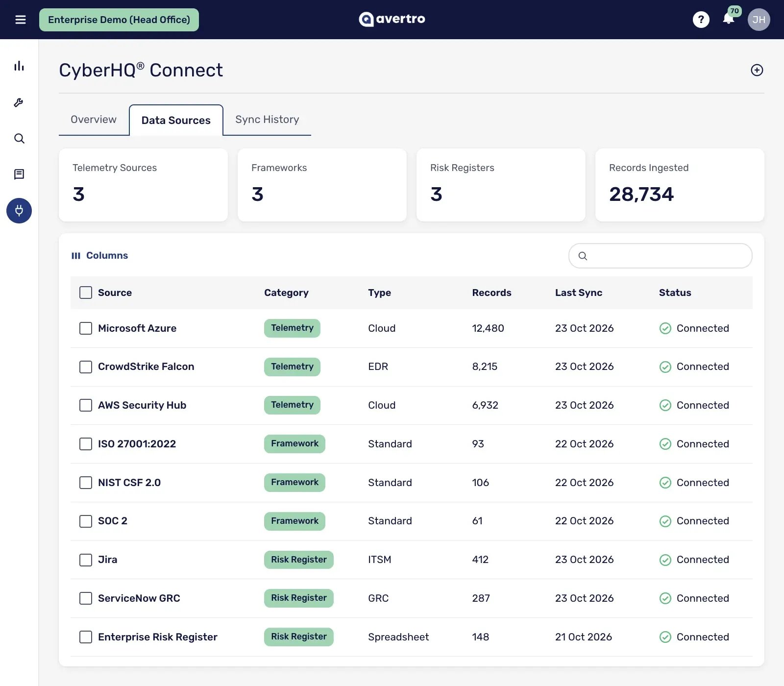Screen dimensions: 784x686
Task: Click the Connected status icon for Microsoft Azure
Action: point(665,328)
